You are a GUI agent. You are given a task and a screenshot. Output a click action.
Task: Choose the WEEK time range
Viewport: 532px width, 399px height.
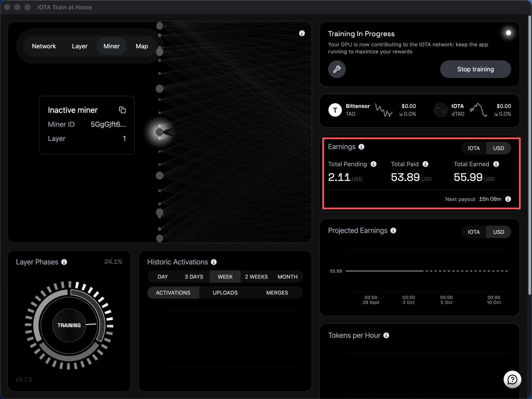click(225, 277)
